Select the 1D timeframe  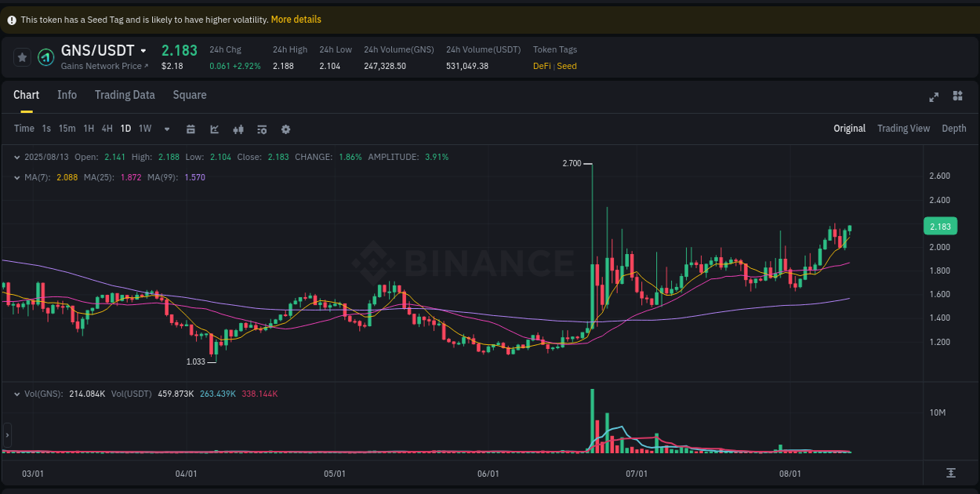tap(125, 128)
